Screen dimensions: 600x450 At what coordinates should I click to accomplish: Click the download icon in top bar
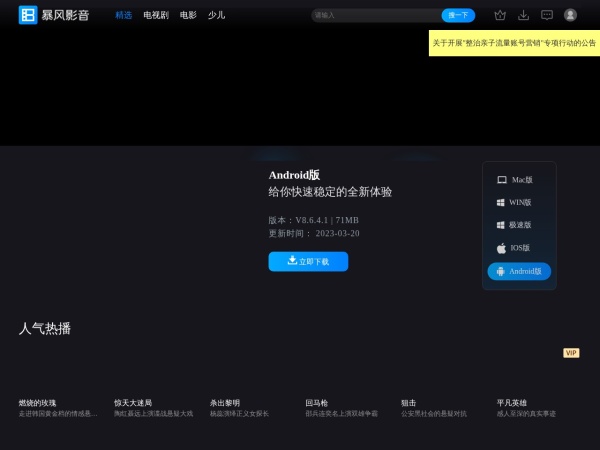tap(523, 15)
